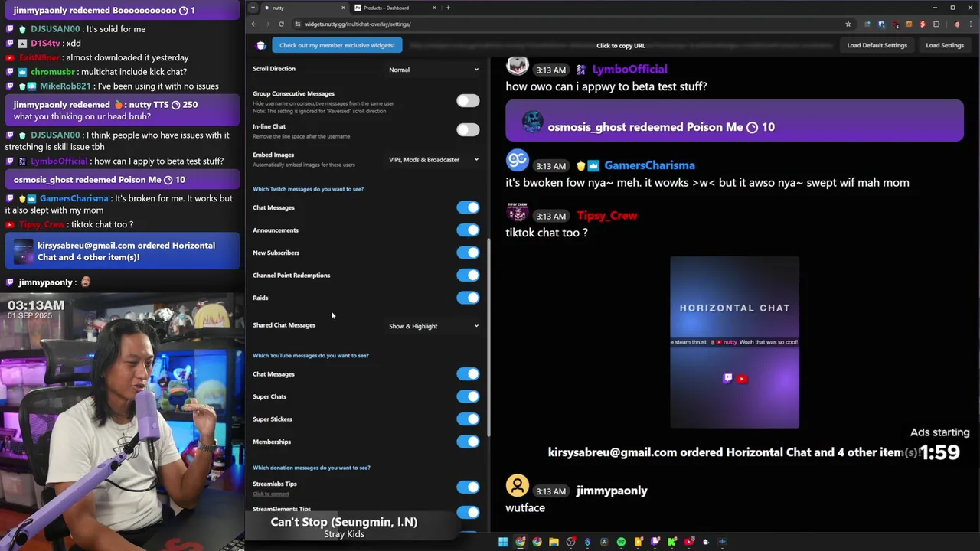Click the 'Click to connect' Streamlabs link

click(x=271, y=494)
